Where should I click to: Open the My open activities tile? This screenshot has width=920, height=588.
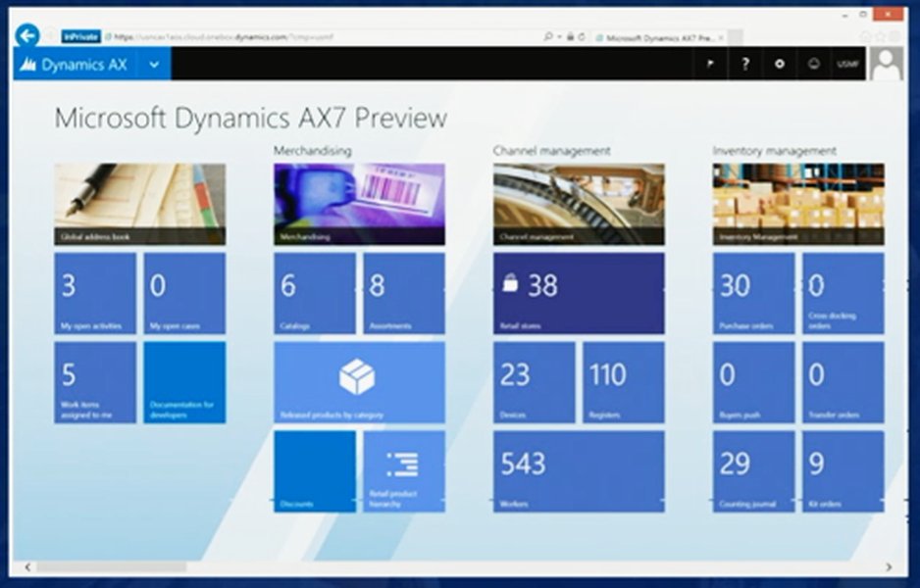95,293
